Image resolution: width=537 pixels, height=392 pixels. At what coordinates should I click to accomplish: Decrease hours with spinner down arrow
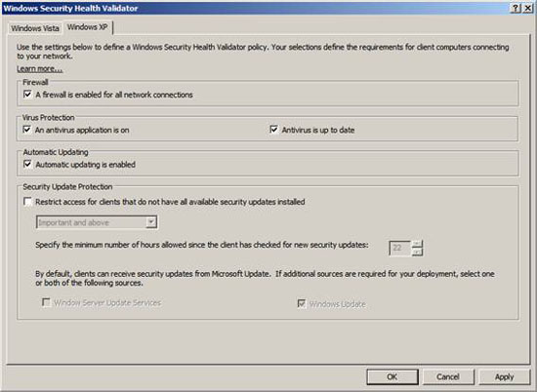point(417,253)
